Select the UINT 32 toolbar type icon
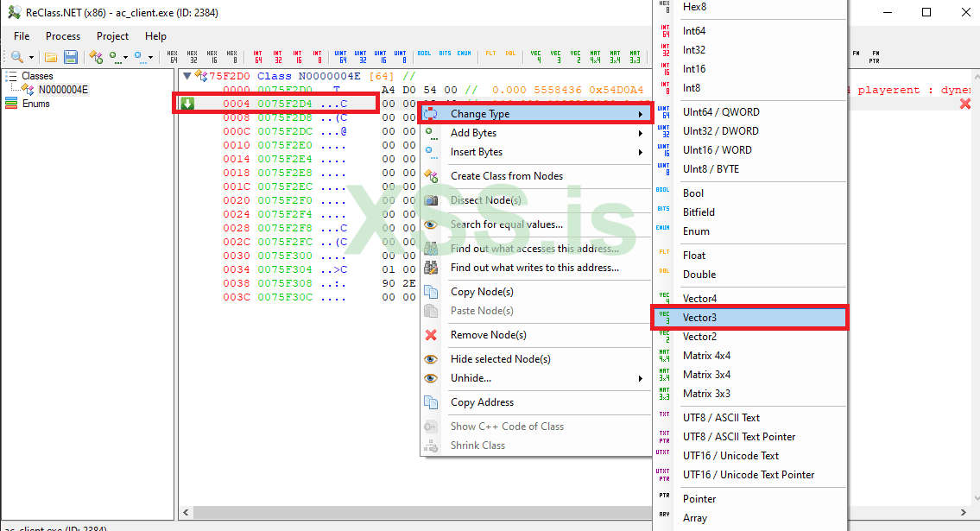The width and height of the screenshot is (980, 531). [361, 57]
